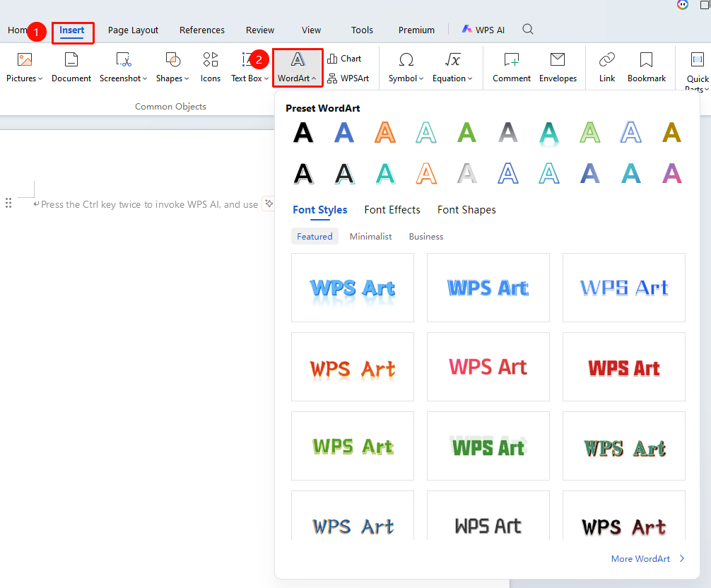Image resolution: width=711 pixels, height=588 pixels.
Task: Pick the purple-pink gradient preset WordArt
Action: pyautogui.click(x=672, y=174)
